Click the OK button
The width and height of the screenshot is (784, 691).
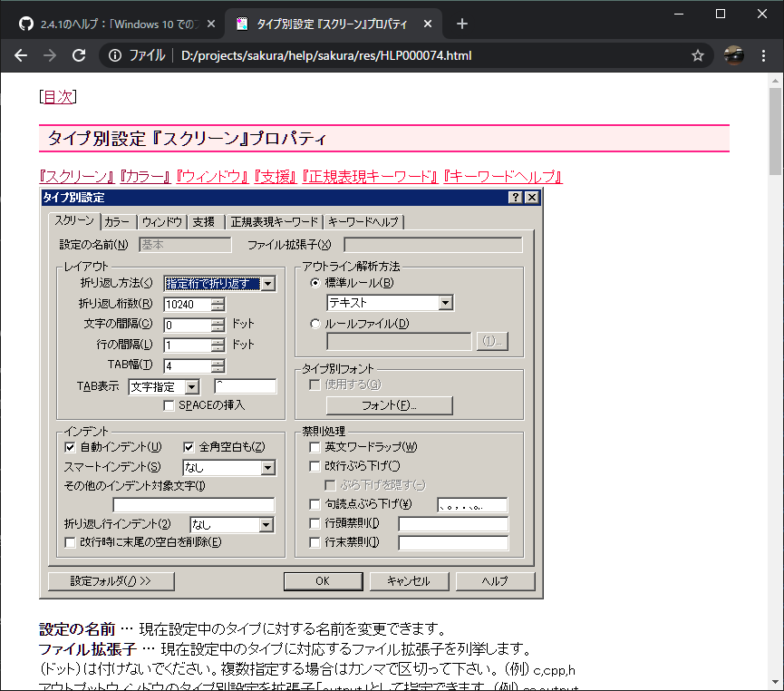[323, 581]
